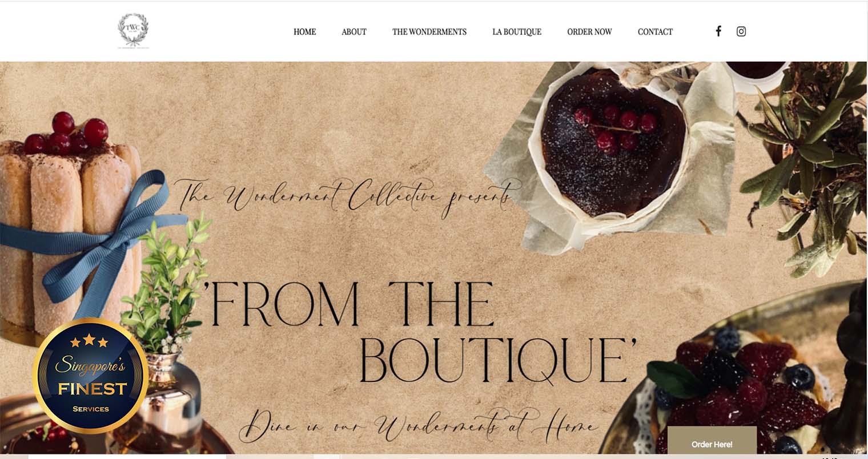Click the Singapore's Finest Services badge
Image resolution: width=868 pixels, height=459 pixels.
tap(91, 376)
